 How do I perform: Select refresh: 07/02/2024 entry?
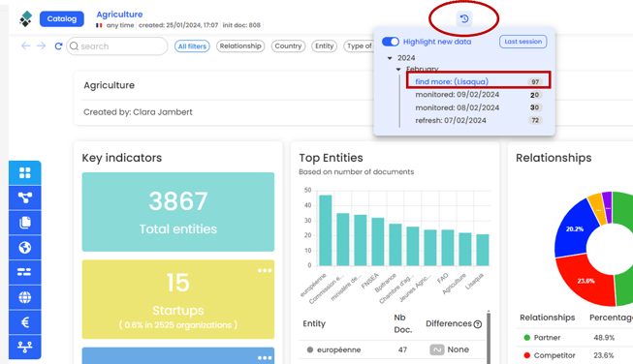(x=478, y=120)
